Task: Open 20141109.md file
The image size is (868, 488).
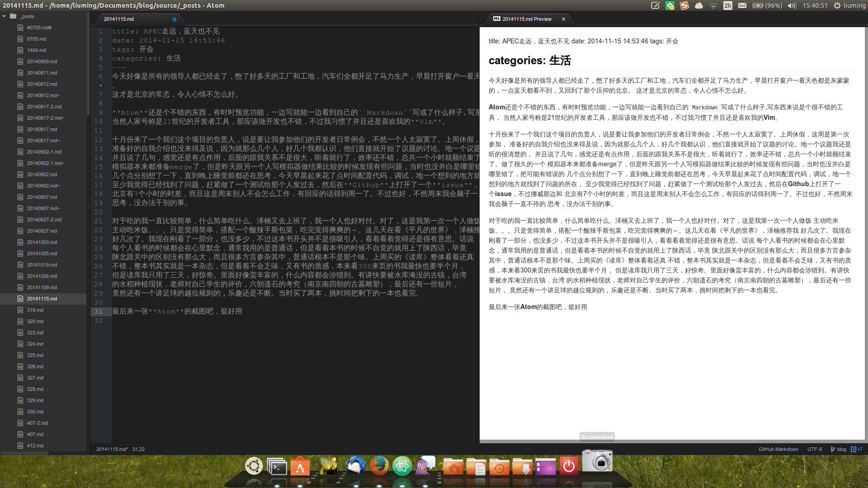Action: pyautogui.click(x=42, y=287)
